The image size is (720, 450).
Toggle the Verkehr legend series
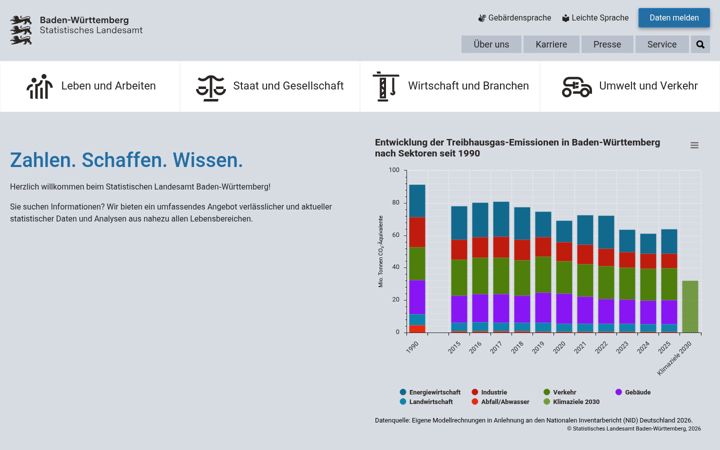[x=559, y=392]
